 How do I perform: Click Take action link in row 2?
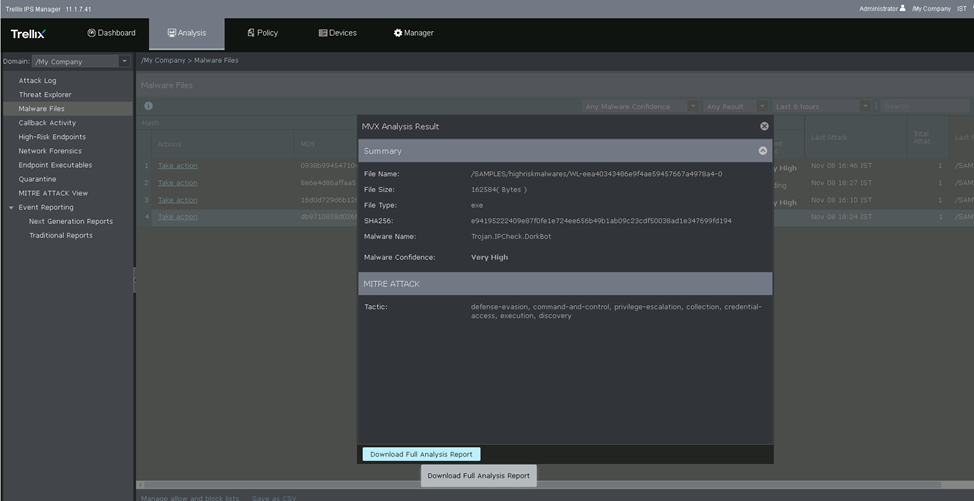tap(178, 183)
